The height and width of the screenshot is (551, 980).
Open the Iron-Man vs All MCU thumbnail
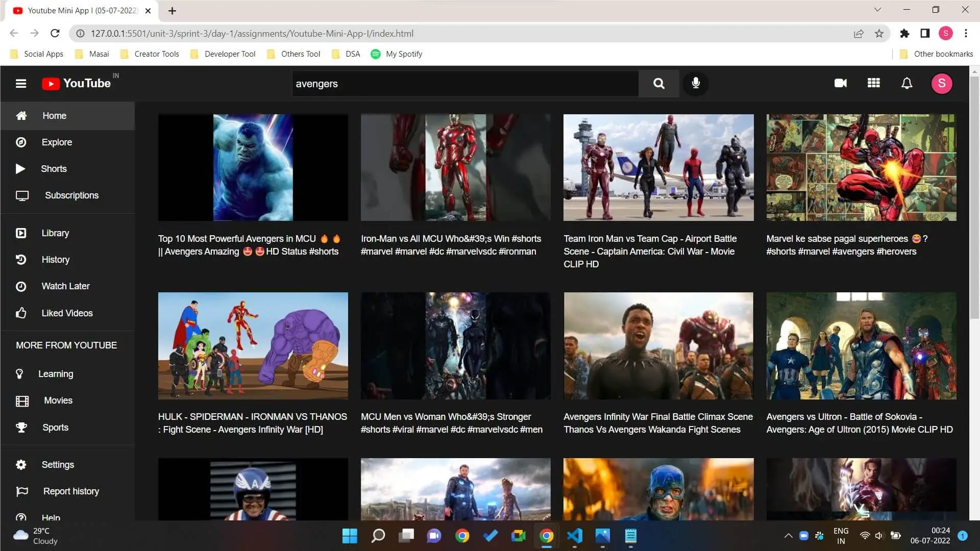pyautogui.click(x=456, y=167)
